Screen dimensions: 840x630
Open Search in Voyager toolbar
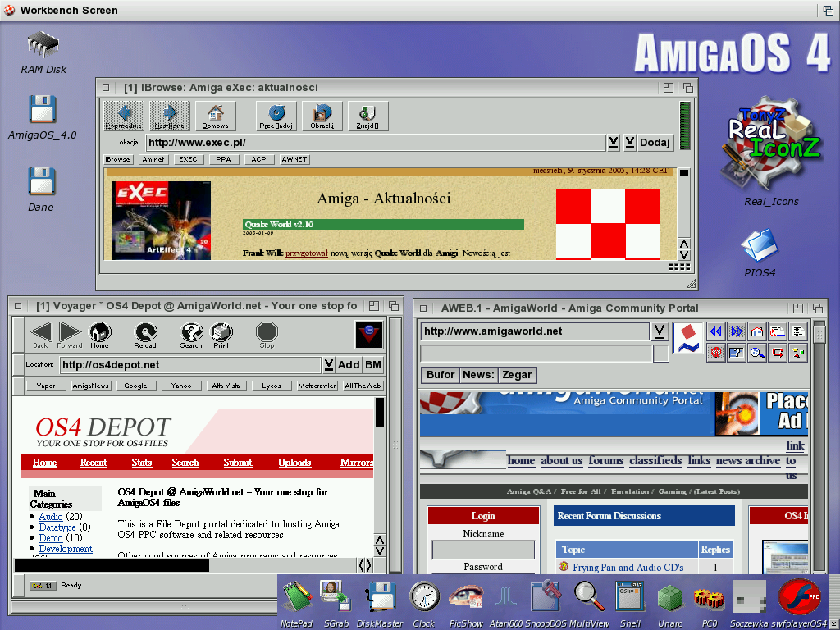click(191, 336)
